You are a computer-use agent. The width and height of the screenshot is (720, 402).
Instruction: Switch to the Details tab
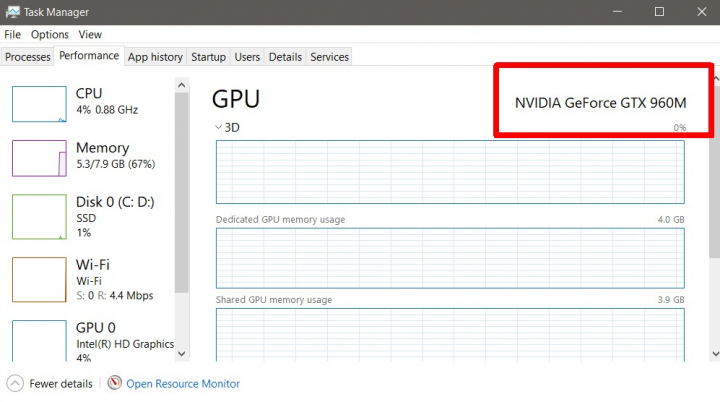(x=285, y=57)
